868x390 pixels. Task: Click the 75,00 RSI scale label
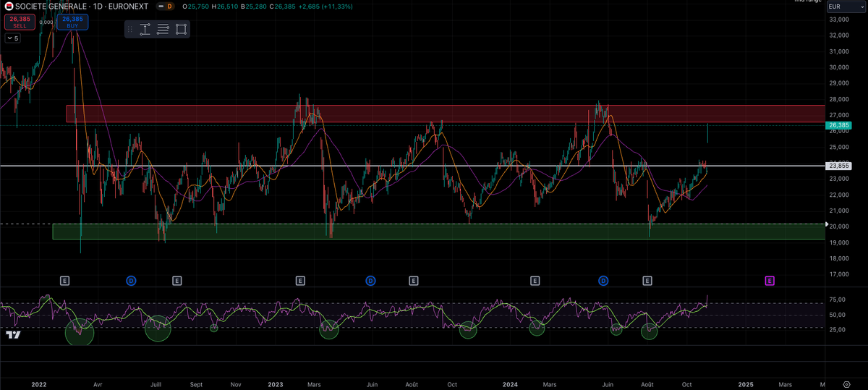pos(838,300)
